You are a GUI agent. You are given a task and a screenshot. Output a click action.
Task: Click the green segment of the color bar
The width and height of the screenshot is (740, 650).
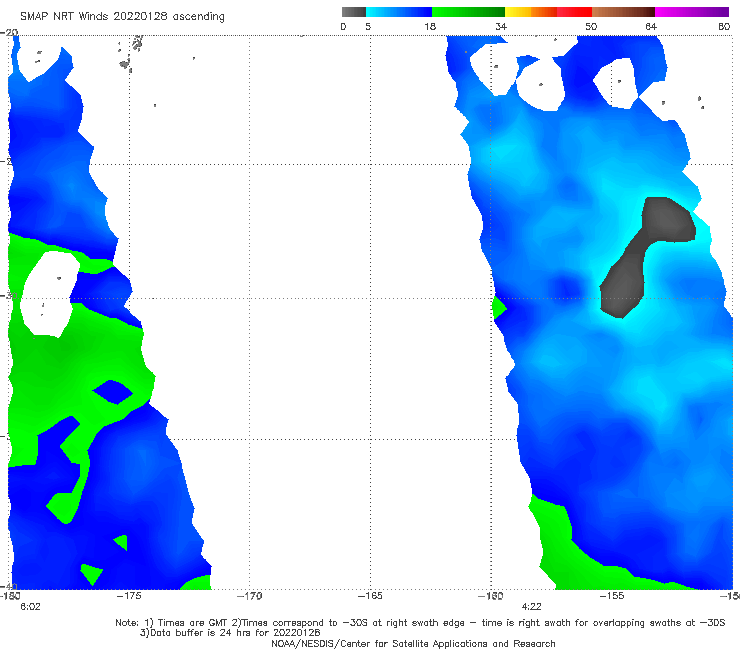[468, 12]
